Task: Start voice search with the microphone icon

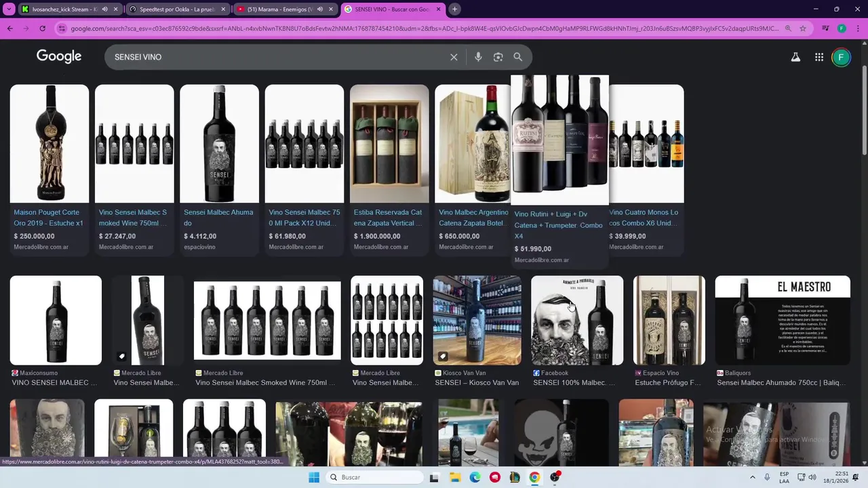Action: (478, 57)
